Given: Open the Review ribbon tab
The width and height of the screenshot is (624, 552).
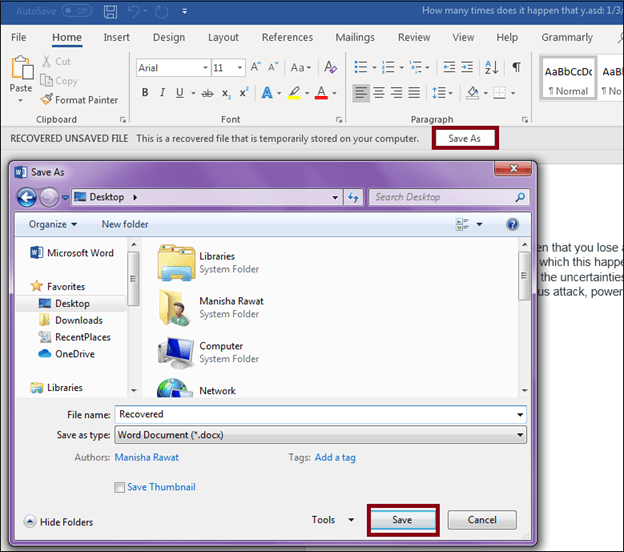Looking at the screenshot, I should click(414, 37).
